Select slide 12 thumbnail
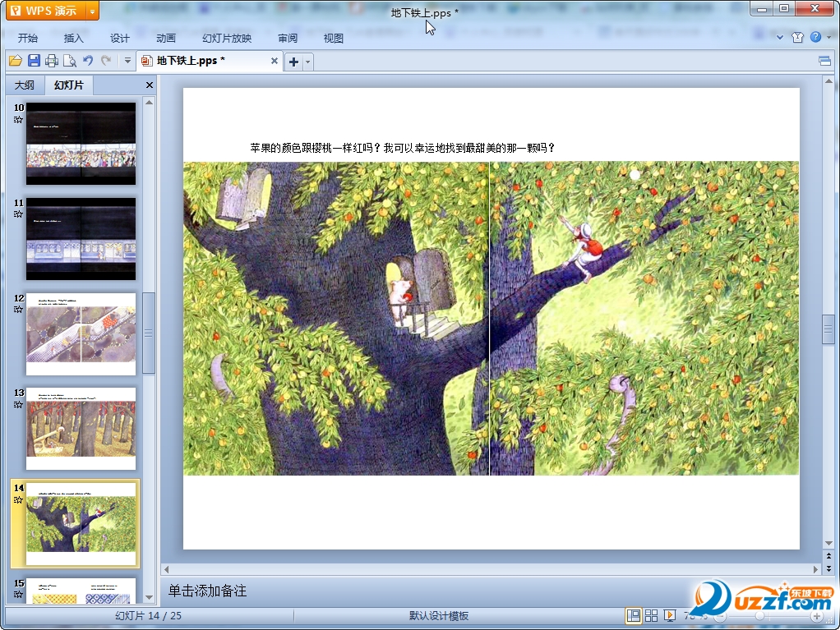840x630 pixels. 81,334
